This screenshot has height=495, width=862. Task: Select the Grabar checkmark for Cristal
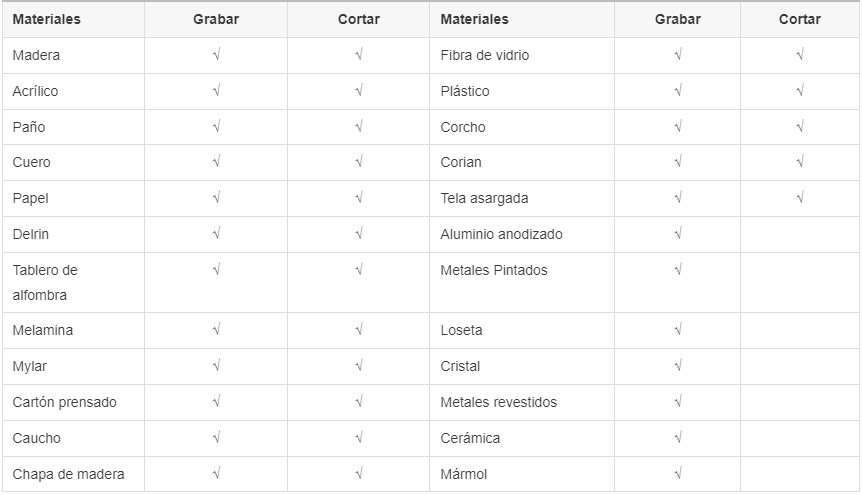(x=677, y=365)
